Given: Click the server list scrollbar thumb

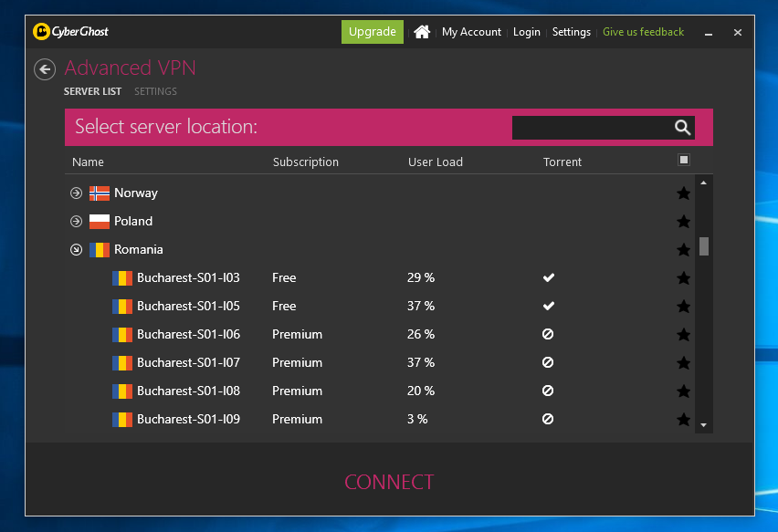Looking at the screenshot, I should [x=703, y=245].
